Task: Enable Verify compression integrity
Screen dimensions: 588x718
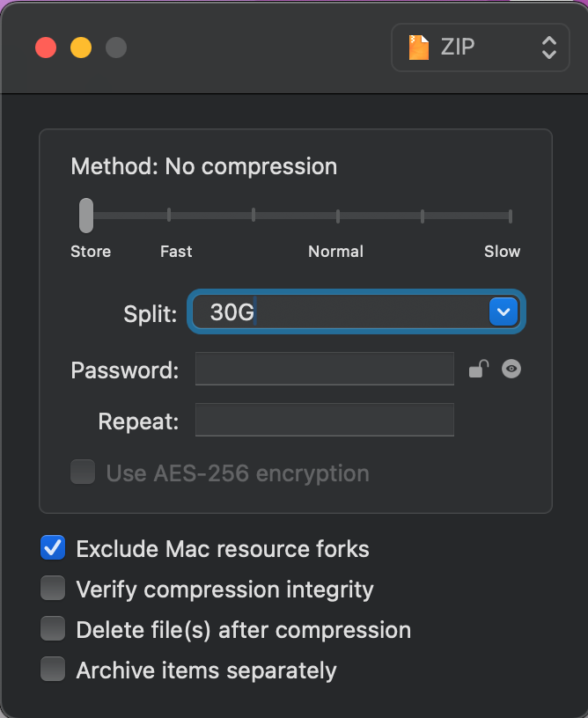Action: [53, 589]
